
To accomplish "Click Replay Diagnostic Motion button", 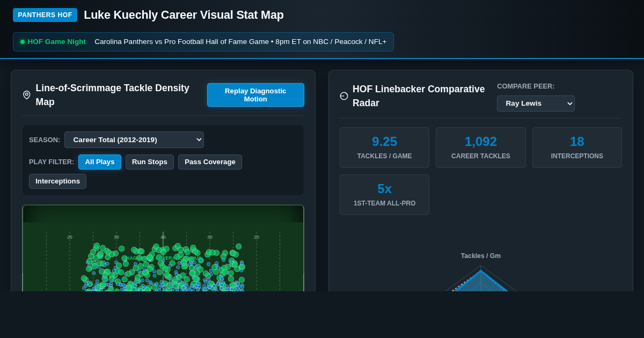I will coord(255,95).
